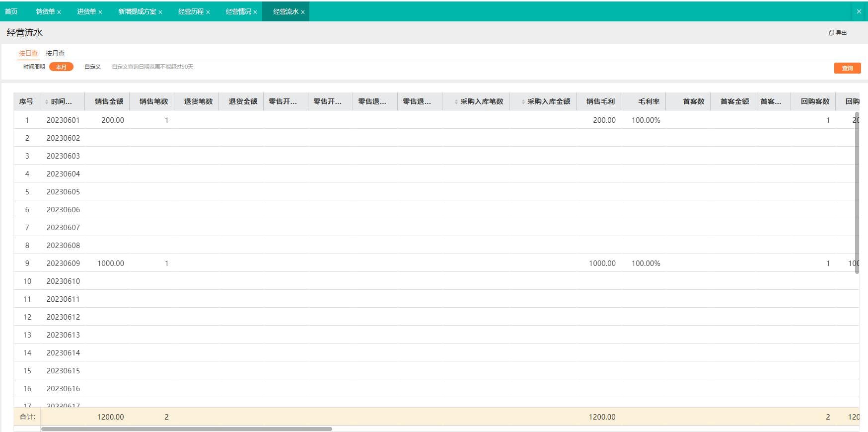Image resolution: width=868 pixels, height=432 pixels.
Task: Sort by 采购入库金额 column arrow icon
Action: point(523,102)
